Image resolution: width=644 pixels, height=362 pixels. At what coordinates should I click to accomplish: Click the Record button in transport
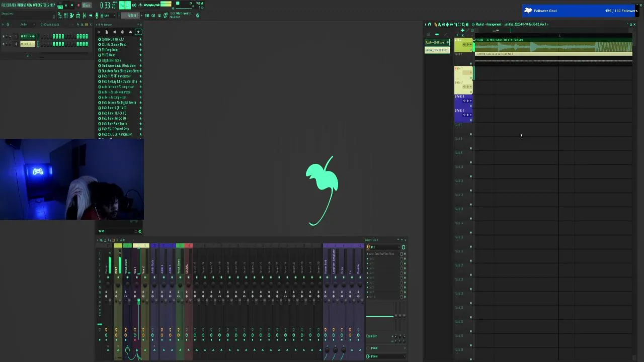(78, 5)
